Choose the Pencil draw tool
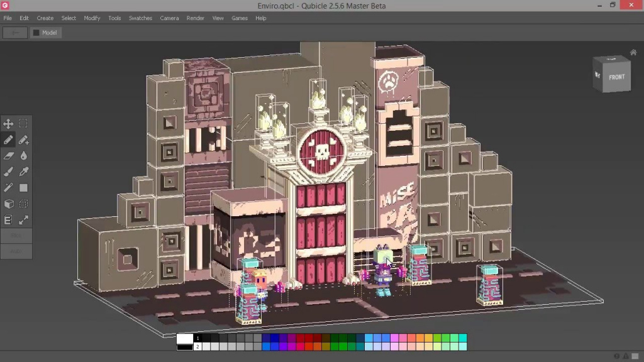The image size is (644, 362). tap(8, 140)
